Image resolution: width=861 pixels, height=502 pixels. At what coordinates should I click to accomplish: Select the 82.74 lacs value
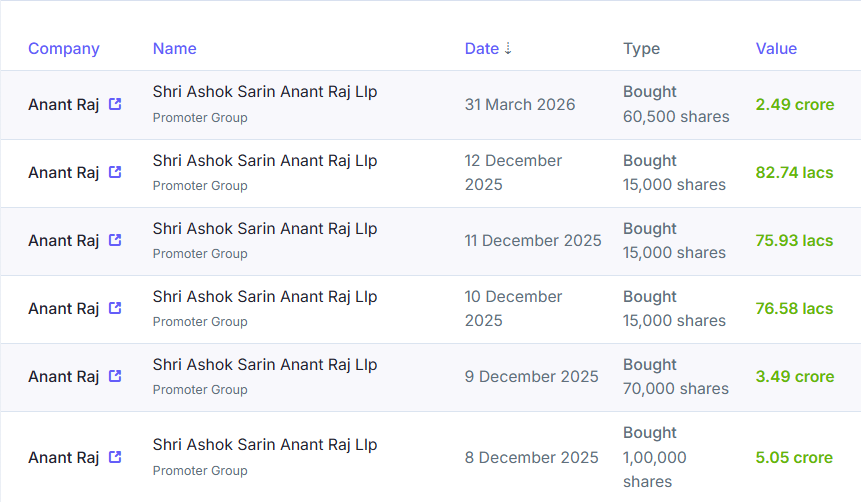tap(794, 172)
